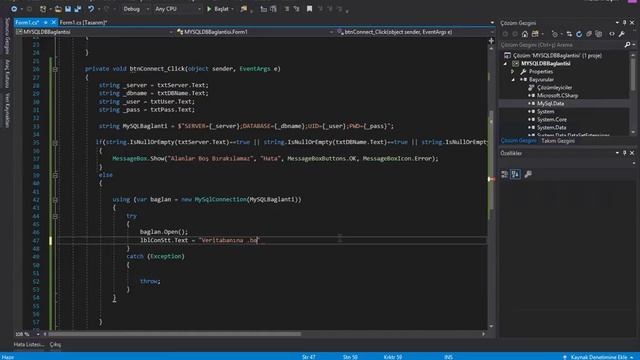The height and width of the screenshot is (360, 640).
Task: Click Kaynak Denetimine Ekle in status bar
Action: pyautogui.click(x=599, y=357)
